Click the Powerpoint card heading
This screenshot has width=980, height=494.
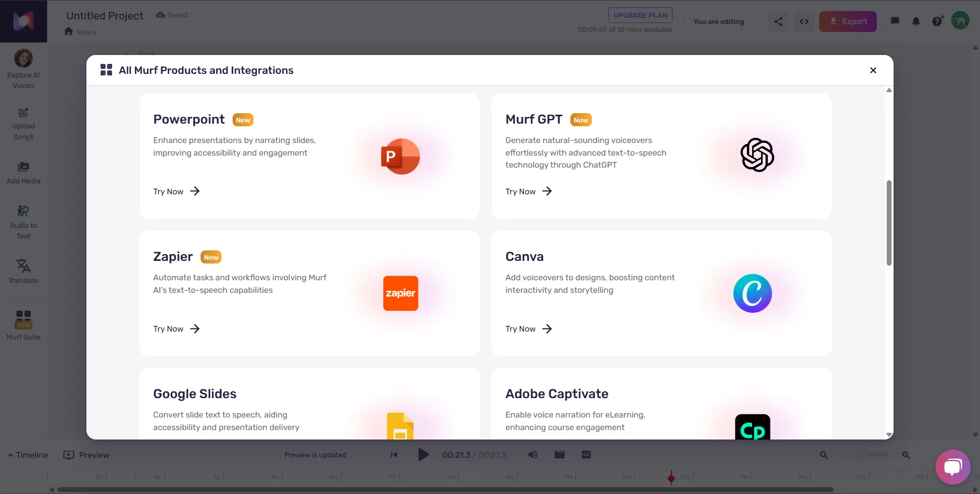(189, 119)
